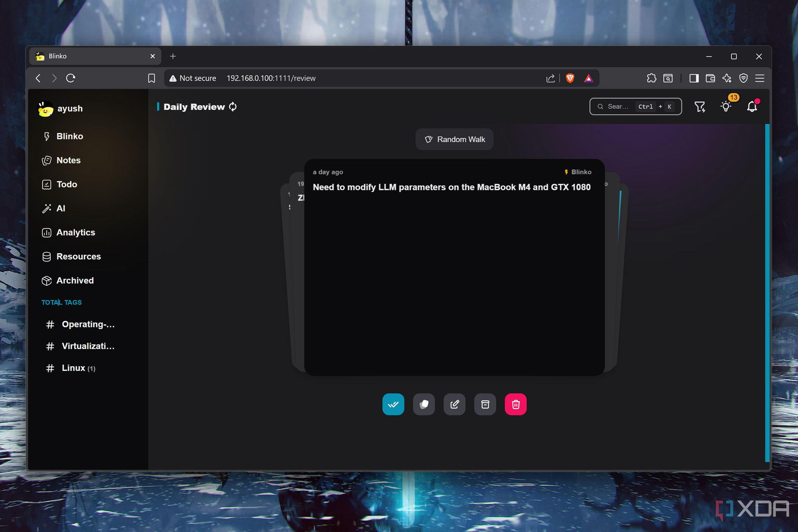Share this page link

coord(550,78)
